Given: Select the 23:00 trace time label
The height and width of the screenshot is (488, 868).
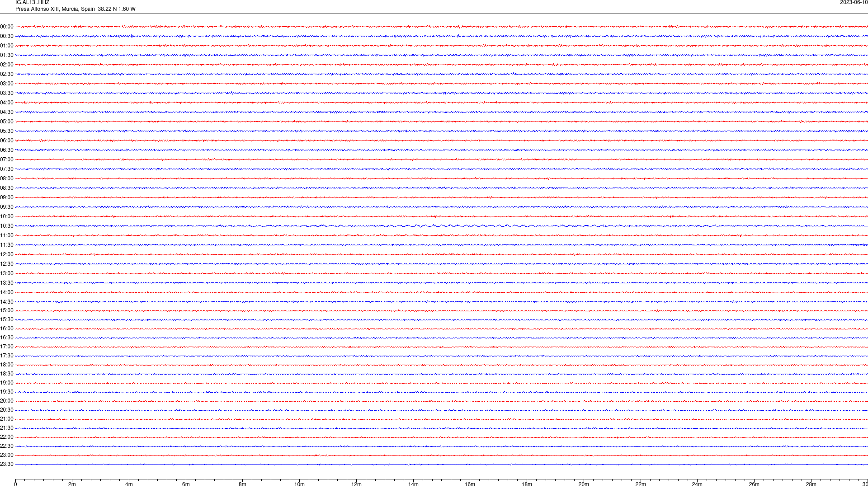Looking at the screenshot, I should [x=7, y=455].
